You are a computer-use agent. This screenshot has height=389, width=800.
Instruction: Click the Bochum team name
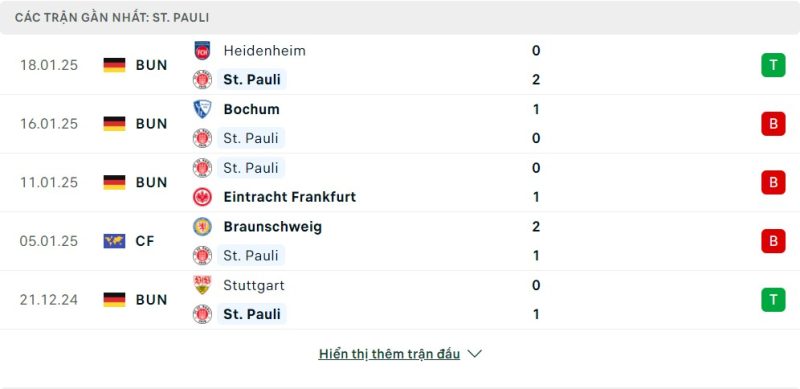point(251,109)
